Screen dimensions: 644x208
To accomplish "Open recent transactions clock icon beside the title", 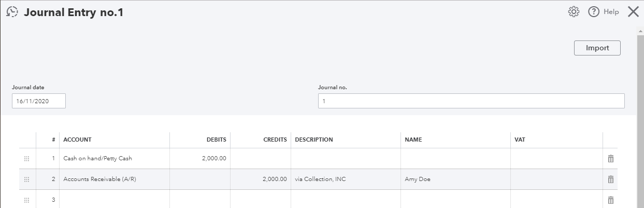I will [x=12, y=12].
